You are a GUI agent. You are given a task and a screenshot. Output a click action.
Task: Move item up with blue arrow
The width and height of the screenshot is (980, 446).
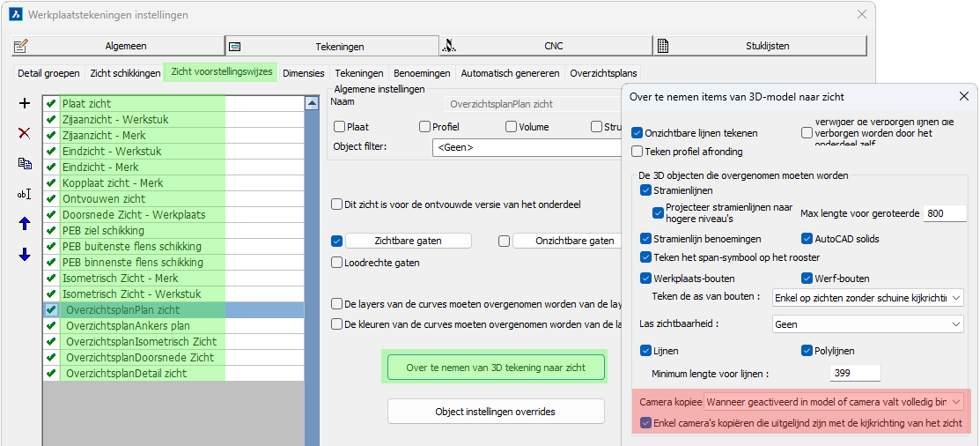[25, 224]
